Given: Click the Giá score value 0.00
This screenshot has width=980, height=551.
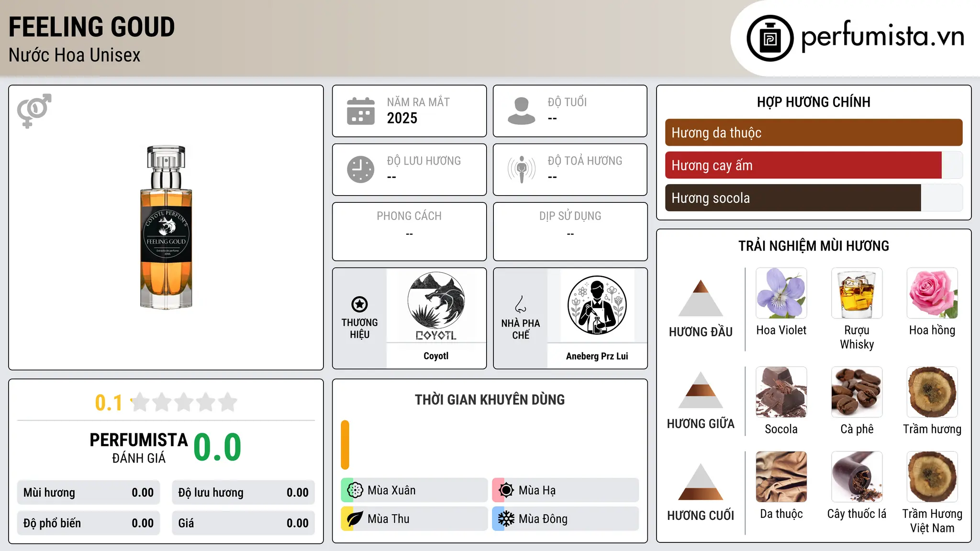Looking at the screenshot, I should (298, 523).
